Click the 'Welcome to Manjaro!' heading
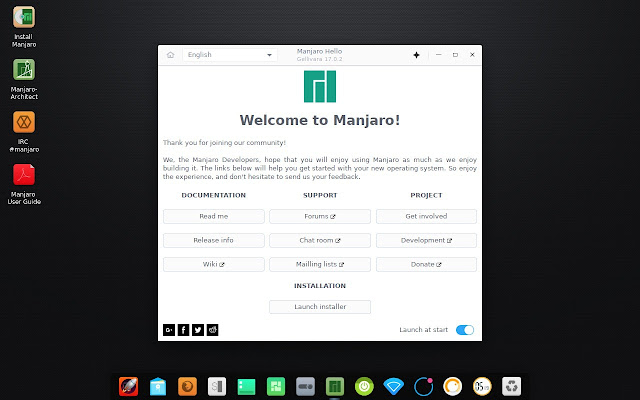 [x=320, y=120]
